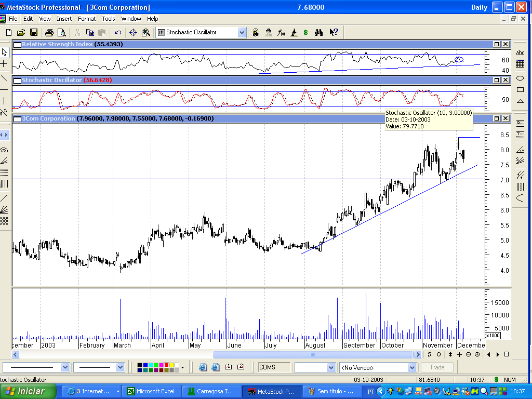Click the zoom magnifier toolbar icon

pos(146,33)
